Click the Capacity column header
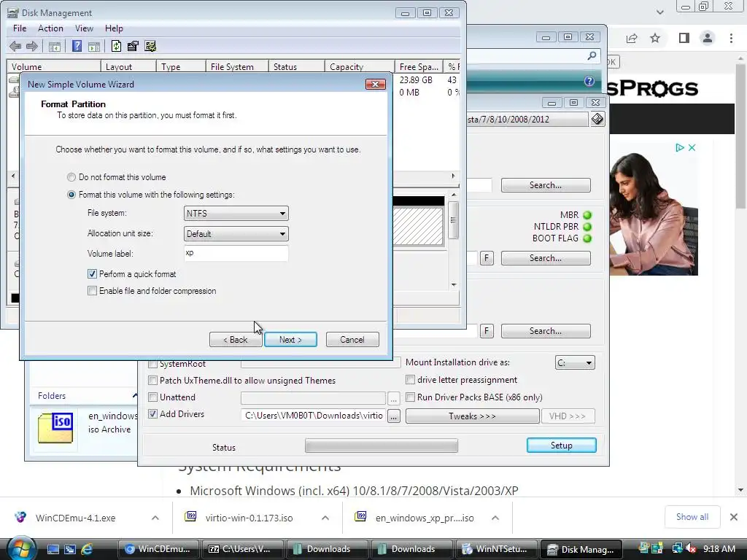The height and width of the screenshot is (560, 747). (360, 66)
